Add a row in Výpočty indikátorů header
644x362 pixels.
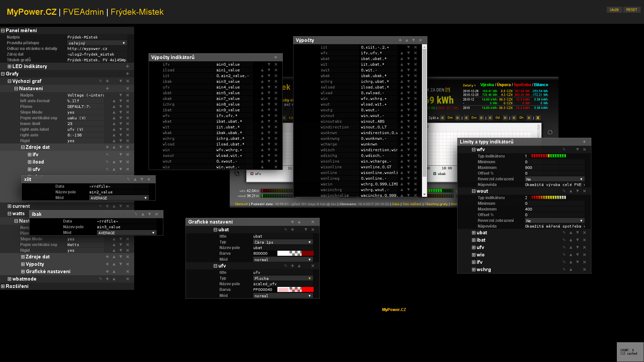click(276, 57)
